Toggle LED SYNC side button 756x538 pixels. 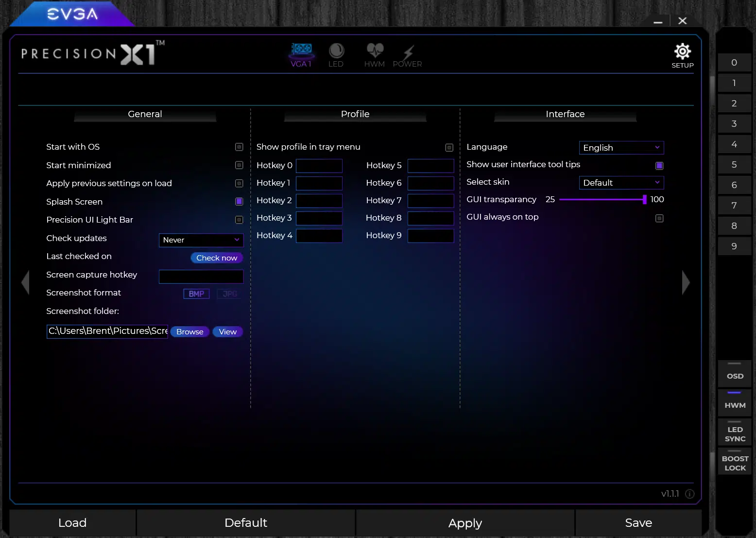[x=735, y=432]
